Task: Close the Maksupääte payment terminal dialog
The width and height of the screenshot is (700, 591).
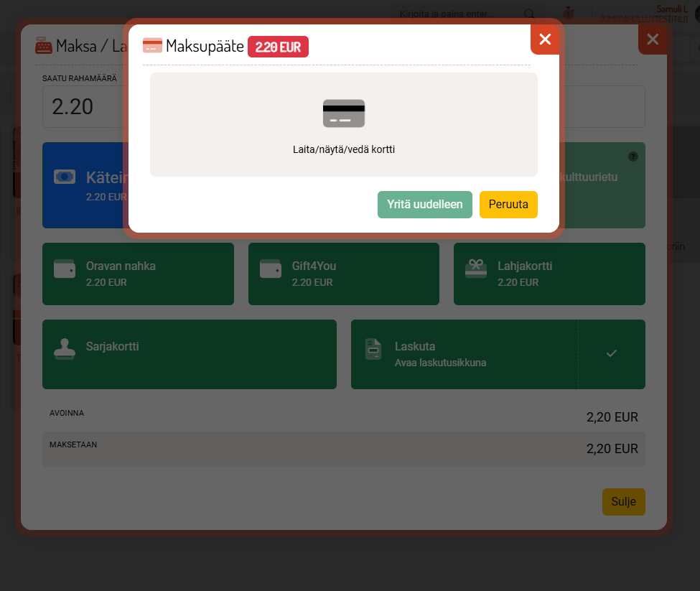Action: [545, 39]
